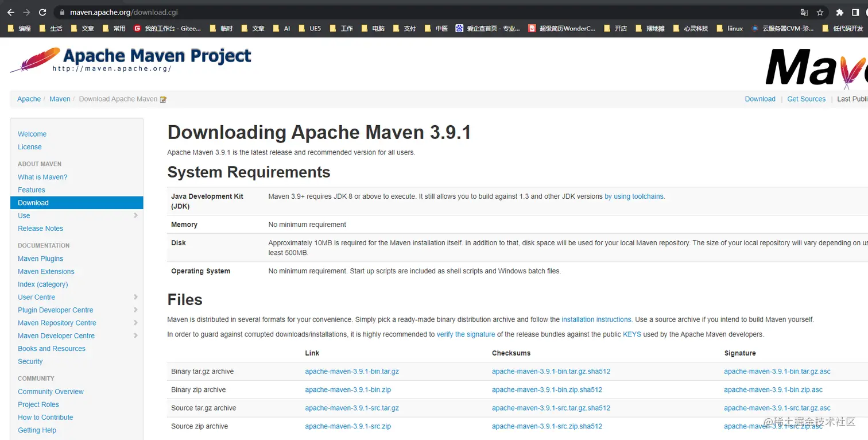Screen dimensions: 868x440
Task: Select Features in the sidebar
Action: click(32, 190)
